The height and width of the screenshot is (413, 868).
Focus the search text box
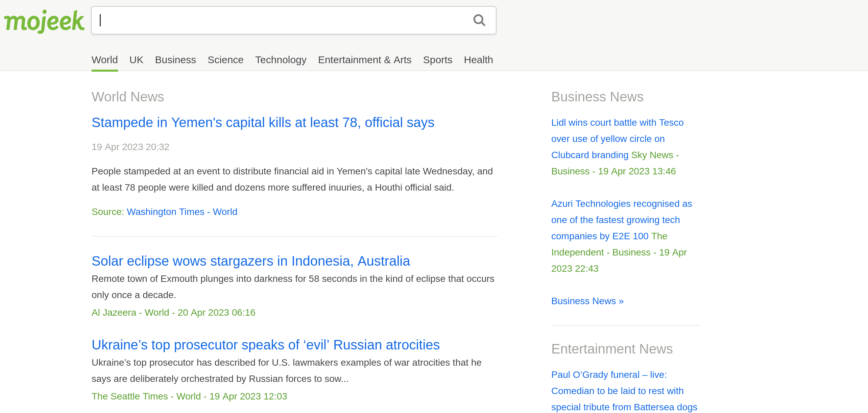tap(281, 20)
